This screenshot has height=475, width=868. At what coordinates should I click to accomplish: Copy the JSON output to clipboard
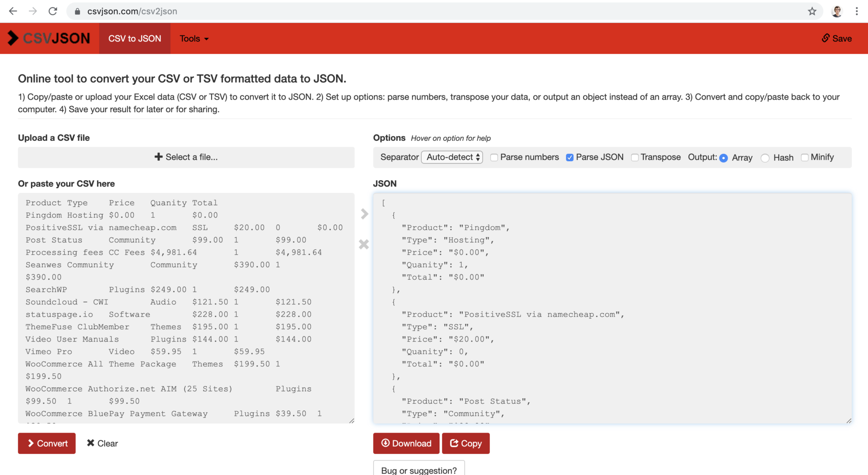(x=466, y=443)
